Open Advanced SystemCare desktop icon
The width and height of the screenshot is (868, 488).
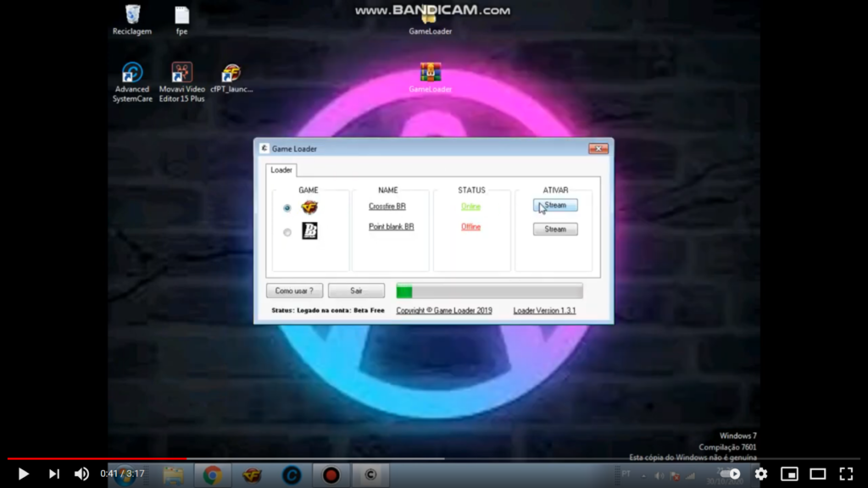tap(132, 82)
